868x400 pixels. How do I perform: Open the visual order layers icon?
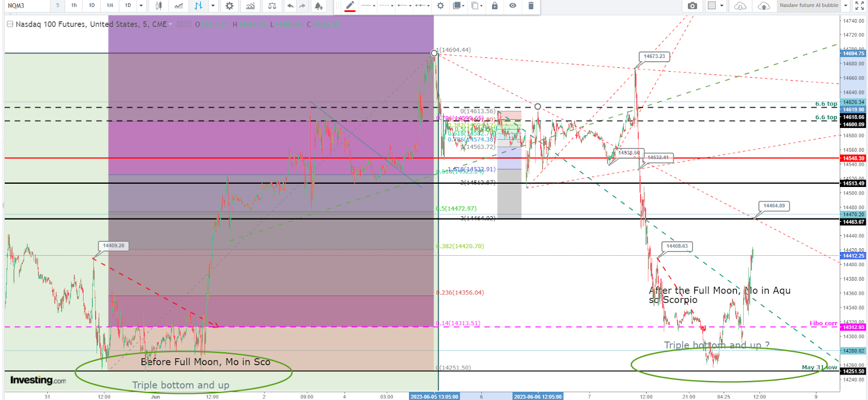pos(458,5)
